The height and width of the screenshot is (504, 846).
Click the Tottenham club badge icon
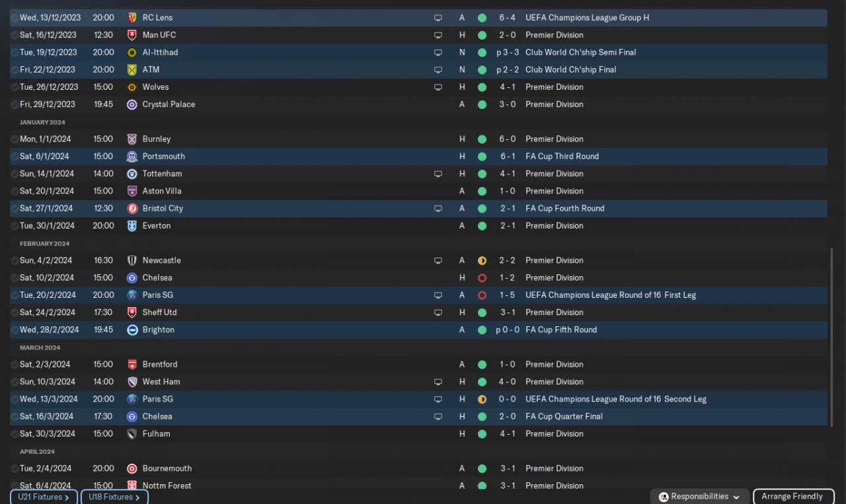(132, 174)
